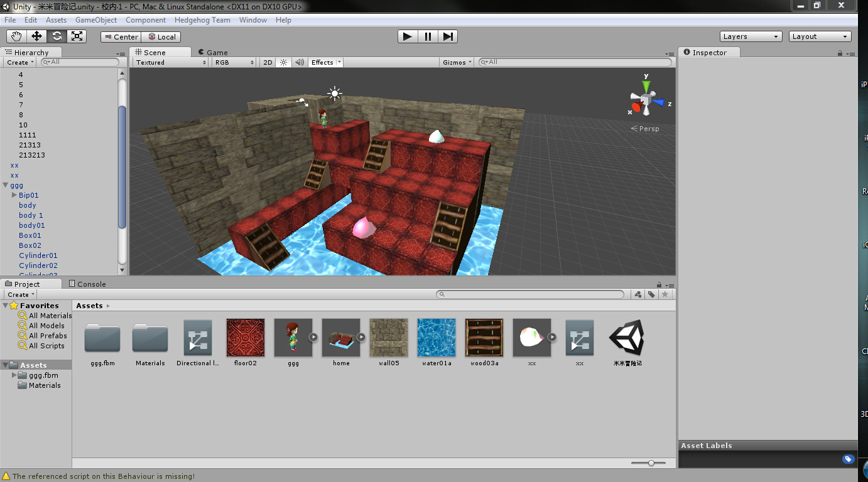868x482 pixels.
Task: Open the Gizmos dropdown
Action: tap(457, 62)
